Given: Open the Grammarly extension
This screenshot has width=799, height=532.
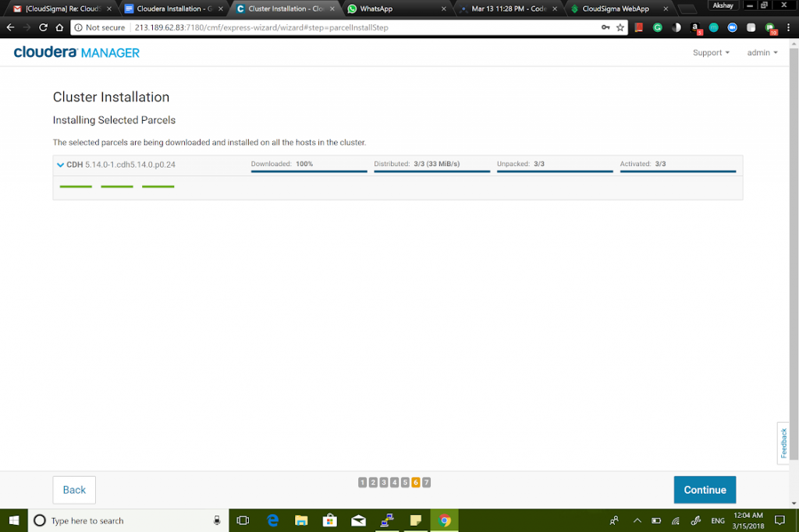Looking at the screenshot, I should tap(657, 27).
